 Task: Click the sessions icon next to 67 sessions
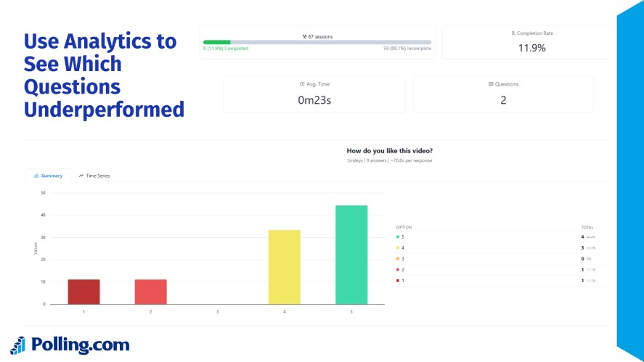(x=304, y=36)
